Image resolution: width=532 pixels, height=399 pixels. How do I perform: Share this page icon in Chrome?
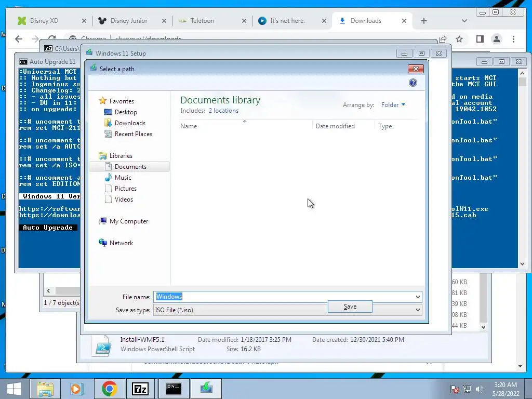point(443,39)
